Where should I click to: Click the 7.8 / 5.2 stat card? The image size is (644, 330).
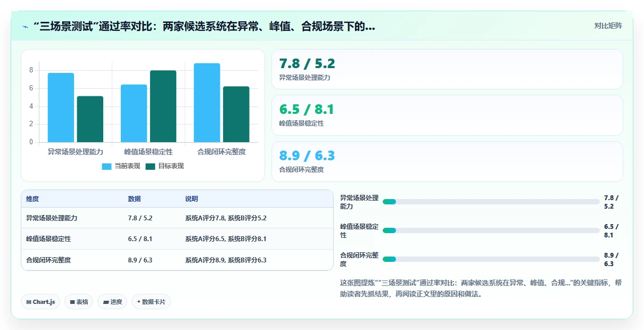(447, 69)
